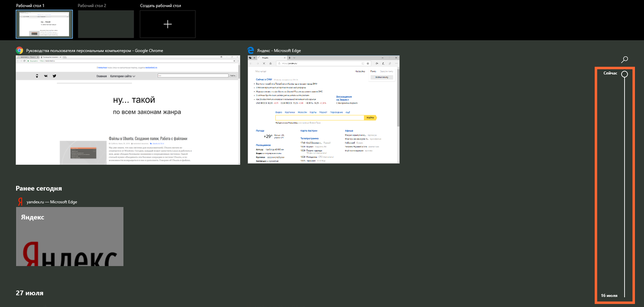Reopen the Яндекс activity card from earlier today
The image size is (644, 307).
[x=70, y=237]
